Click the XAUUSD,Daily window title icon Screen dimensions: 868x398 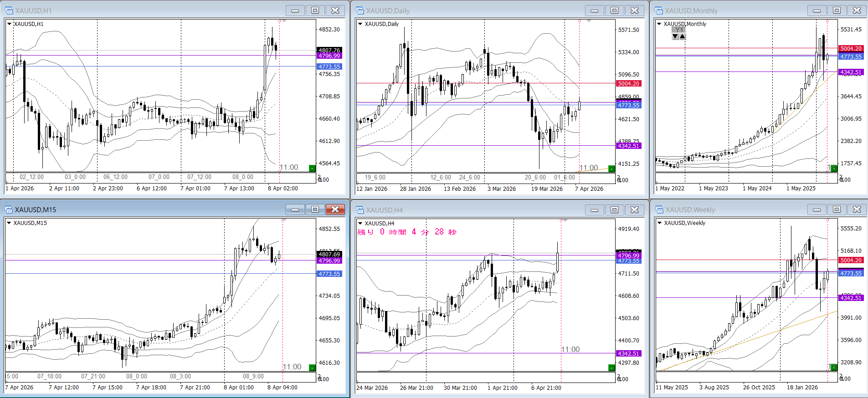[360, 10]
